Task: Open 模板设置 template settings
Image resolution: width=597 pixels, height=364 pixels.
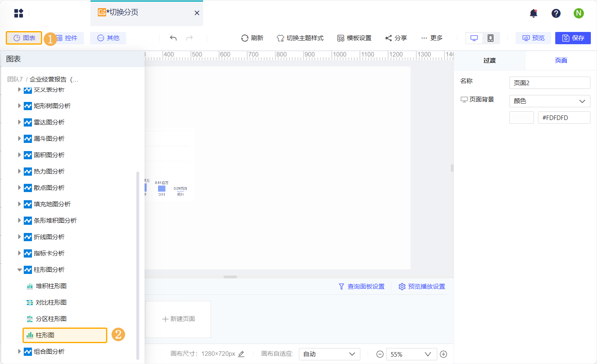Action: (354, 38)
